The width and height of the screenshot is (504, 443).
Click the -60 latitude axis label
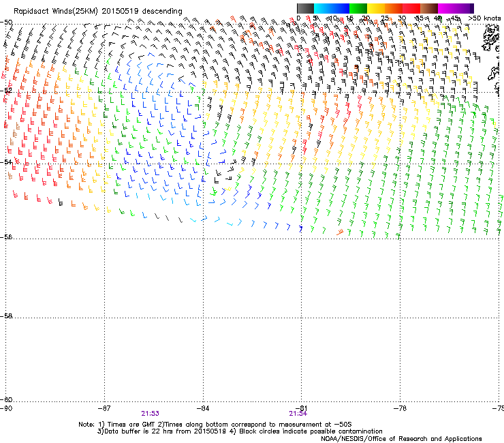tap(6, 399)
